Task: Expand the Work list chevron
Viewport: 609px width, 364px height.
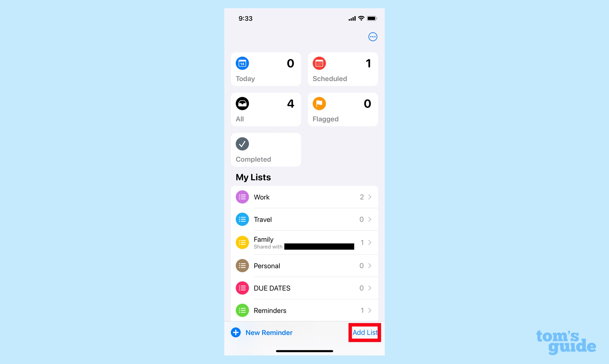Action: point(370,197)
